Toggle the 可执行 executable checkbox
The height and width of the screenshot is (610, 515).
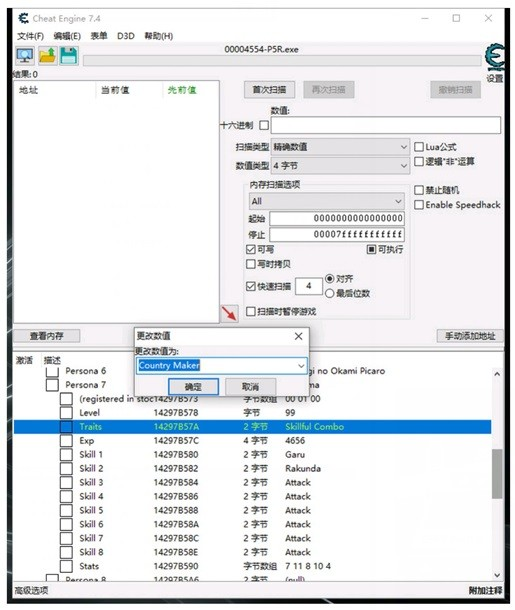(x=371, y=249)
